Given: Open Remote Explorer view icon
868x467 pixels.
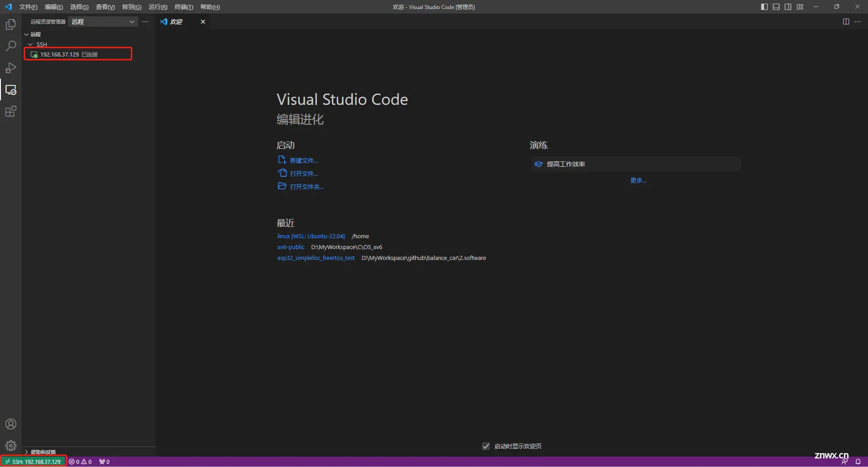Looking at the screenshot, I should point(11,90).
